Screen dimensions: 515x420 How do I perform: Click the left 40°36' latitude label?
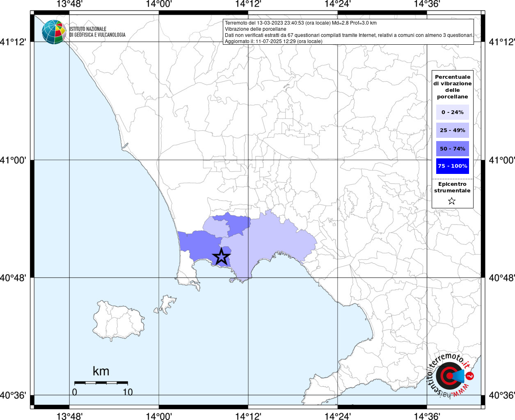tap(13, 395)
